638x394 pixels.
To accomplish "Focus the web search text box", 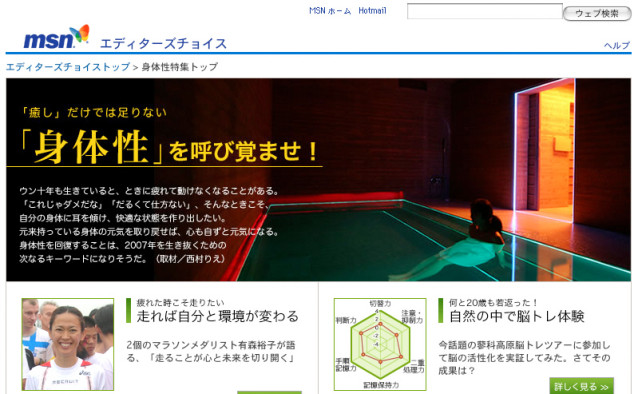I will (485, 11).
